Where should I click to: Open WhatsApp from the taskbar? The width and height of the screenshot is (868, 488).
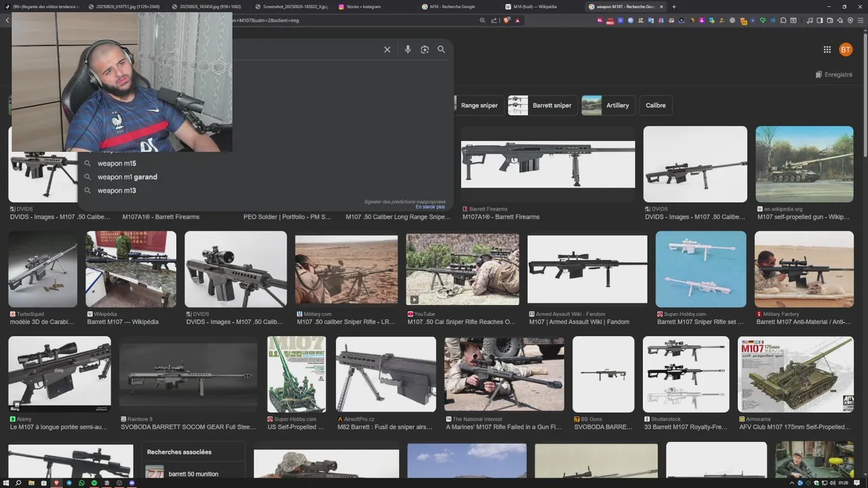coord(81,483)
